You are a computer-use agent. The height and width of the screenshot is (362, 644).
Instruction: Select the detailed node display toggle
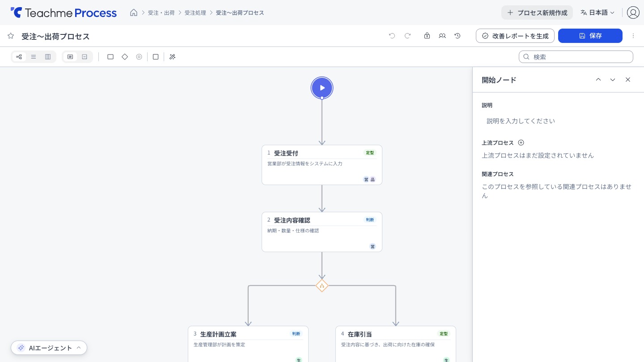click(x=70, y=57)
